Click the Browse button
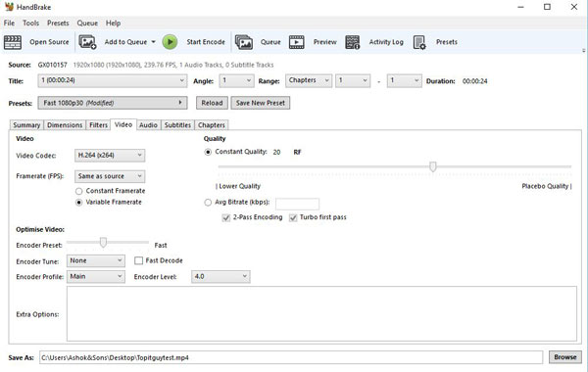The height and width of the screenshot is (372, 588). pos(565,357)
